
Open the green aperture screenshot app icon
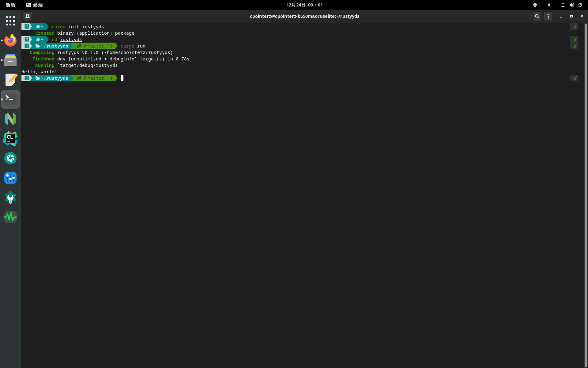[x=10, y=158]
